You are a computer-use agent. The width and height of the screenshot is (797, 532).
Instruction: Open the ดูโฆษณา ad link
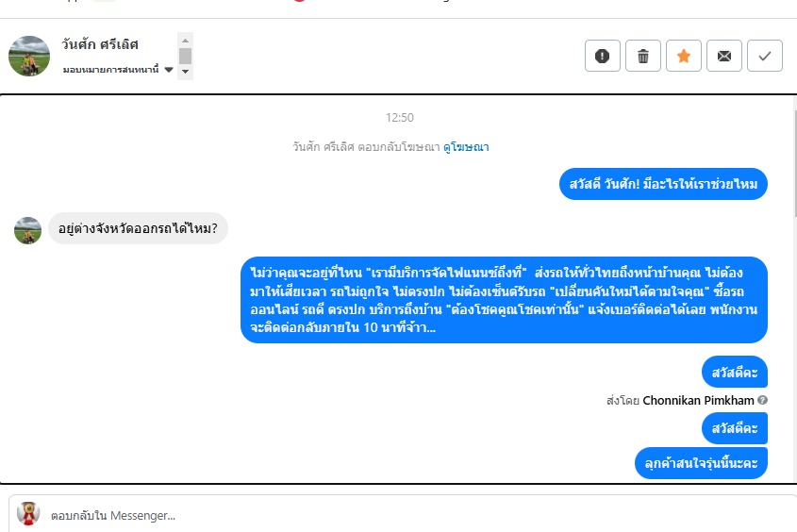[x=466, y=147]
